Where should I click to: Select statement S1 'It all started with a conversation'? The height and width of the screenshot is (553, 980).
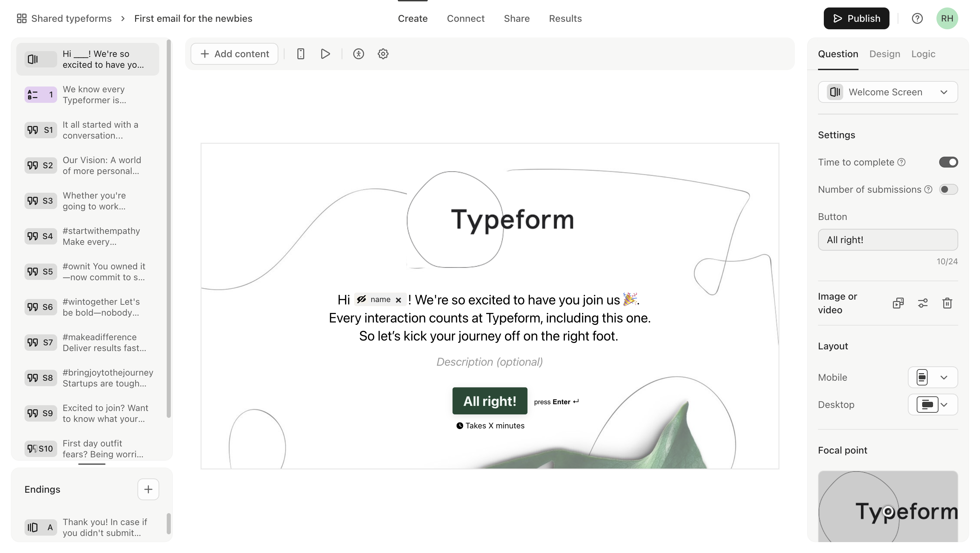click(87, 130)
